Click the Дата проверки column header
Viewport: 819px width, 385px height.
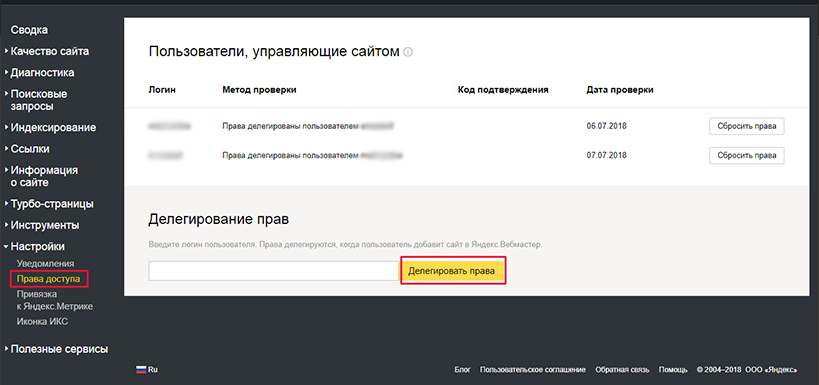pos(620,90)
